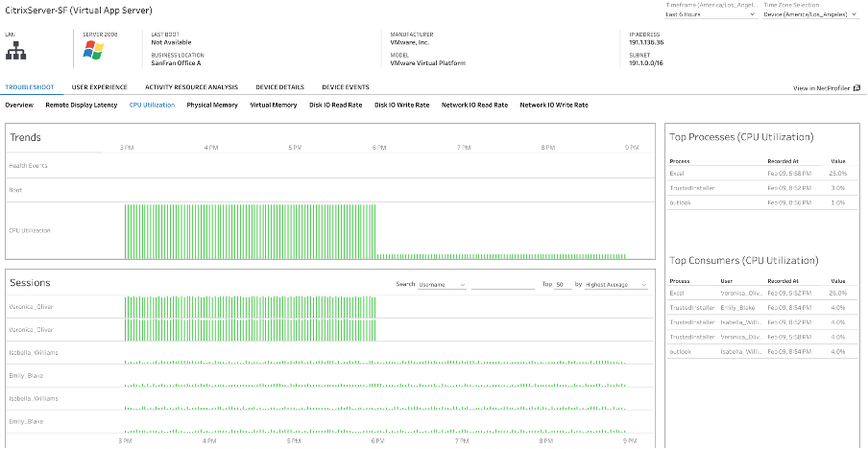868x449 pixels.
Task: Click the Boot trend row label
Action: pos(15,190)
